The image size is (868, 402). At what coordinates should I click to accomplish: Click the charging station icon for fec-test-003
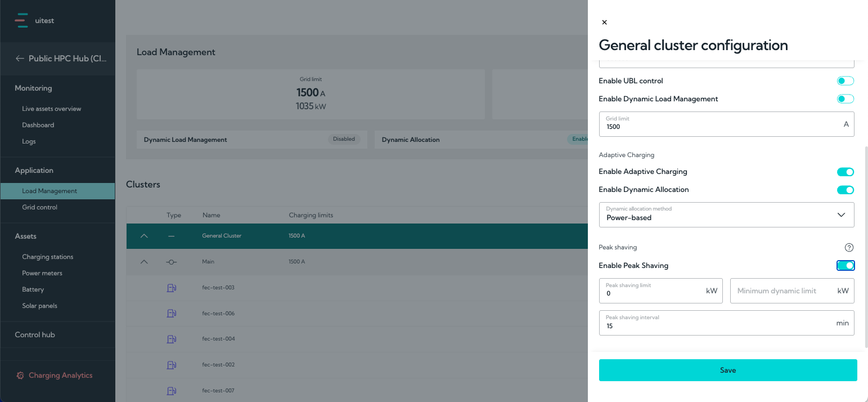(172, 288)
